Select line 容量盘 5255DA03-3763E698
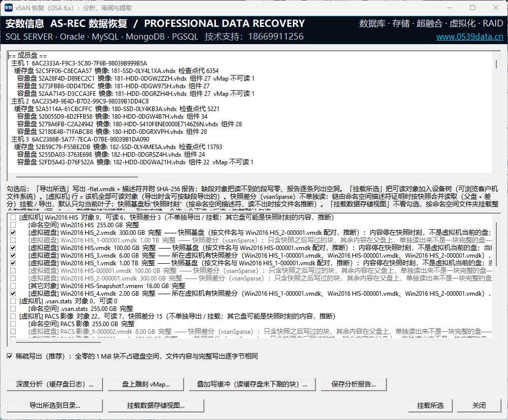508x420 pixels. click(x=111, y=155)
